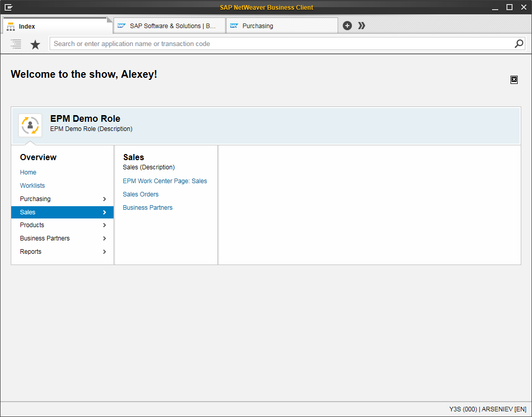
Task: Select the Index tab
Action: click(x=56, y=26)
